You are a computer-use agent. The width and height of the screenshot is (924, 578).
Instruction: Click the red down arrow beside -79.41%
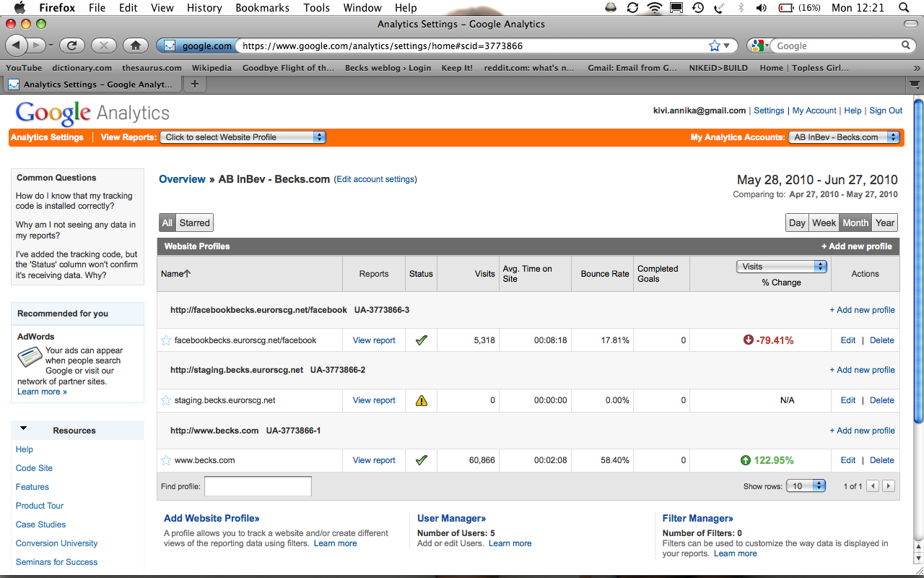tap(748, 340)
